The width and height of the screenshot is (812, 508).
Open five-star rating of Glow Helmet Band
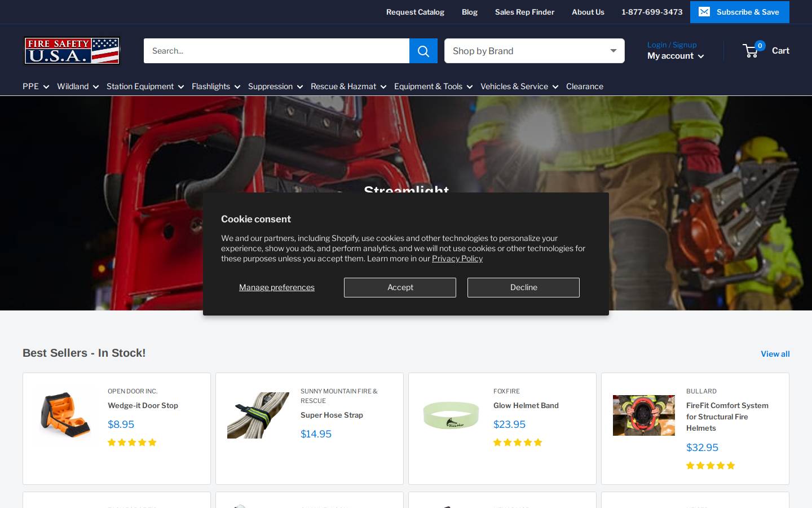518,443
